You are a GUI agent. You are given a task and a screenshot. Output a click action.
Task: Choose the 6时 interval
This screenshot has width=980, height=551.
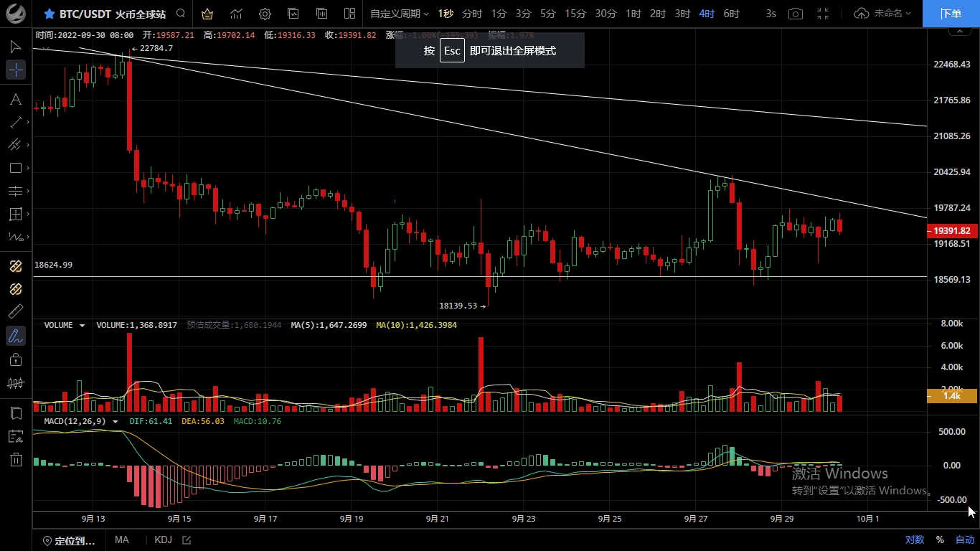pyautogui.click(x=731, y=14)
